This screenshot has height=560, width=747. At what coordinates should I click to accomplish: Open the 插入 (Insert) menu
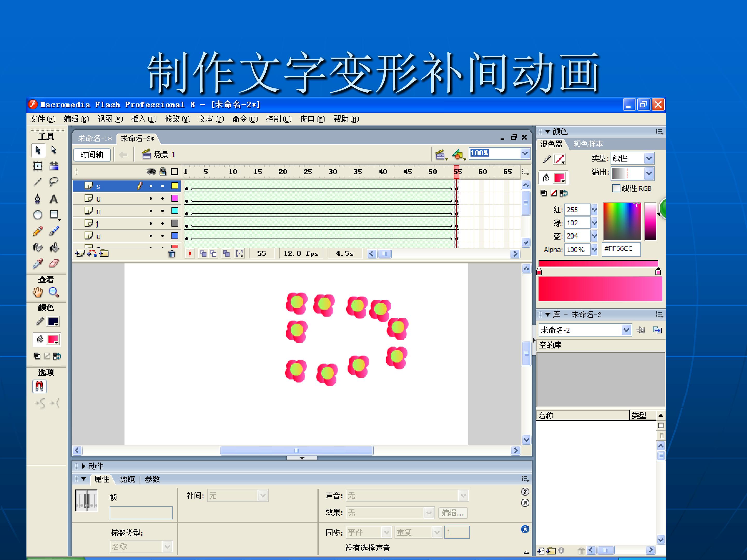pos(144,119)
